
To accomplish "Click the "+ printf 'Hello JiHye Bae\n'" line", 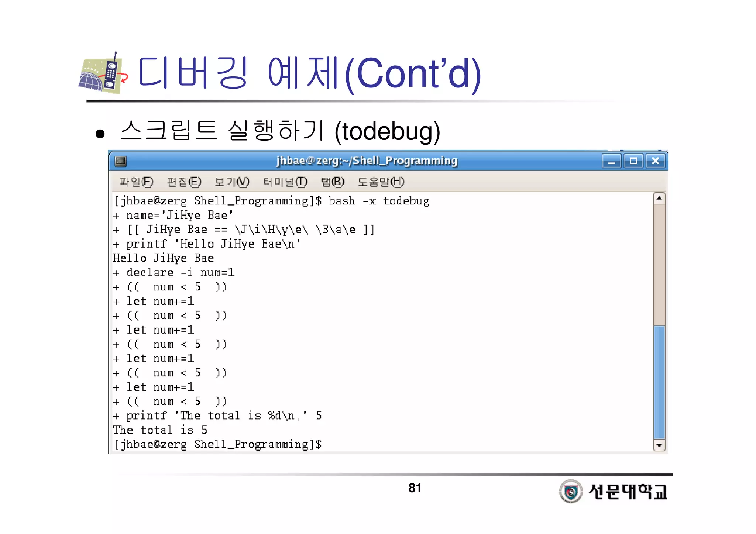I will (207, 244).
